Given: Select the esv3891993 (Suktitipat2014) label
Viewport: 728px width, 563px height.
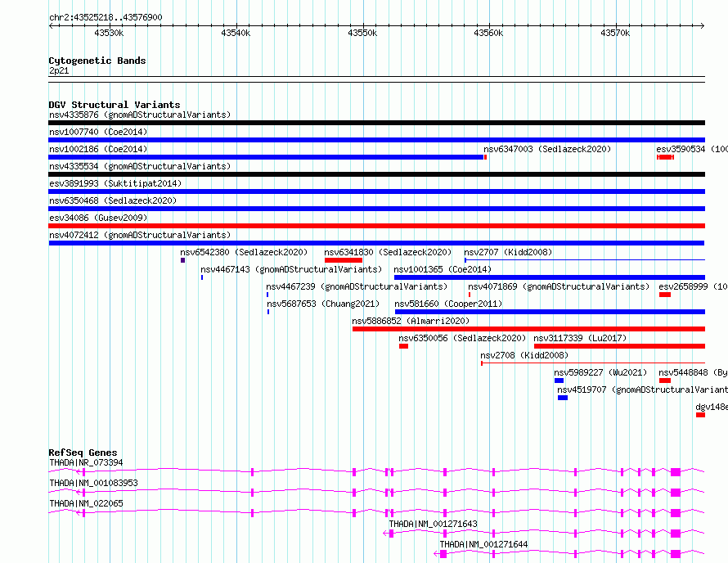Looking at the screenshot, I should (x=115, y=183).
